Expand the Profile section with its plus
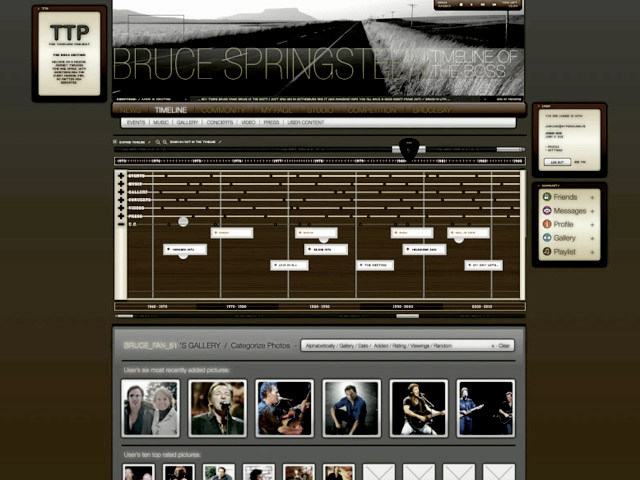This screenshot has height=480, width=640. coord(592,225)
